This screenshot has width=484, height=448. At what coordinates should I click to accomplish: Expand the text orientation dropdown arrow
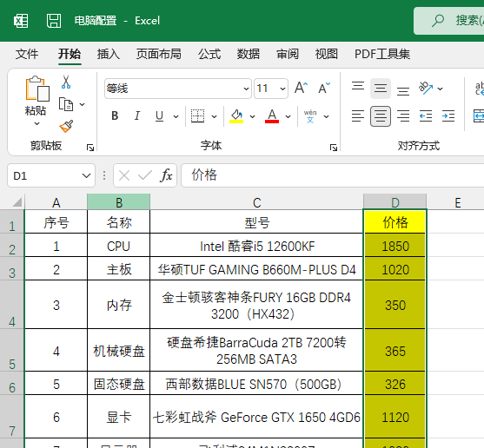[441, 89]
